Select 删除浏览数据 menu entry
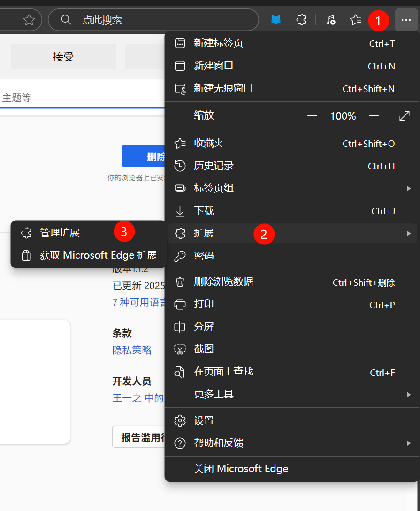420x511 pixels. [223, 282]
